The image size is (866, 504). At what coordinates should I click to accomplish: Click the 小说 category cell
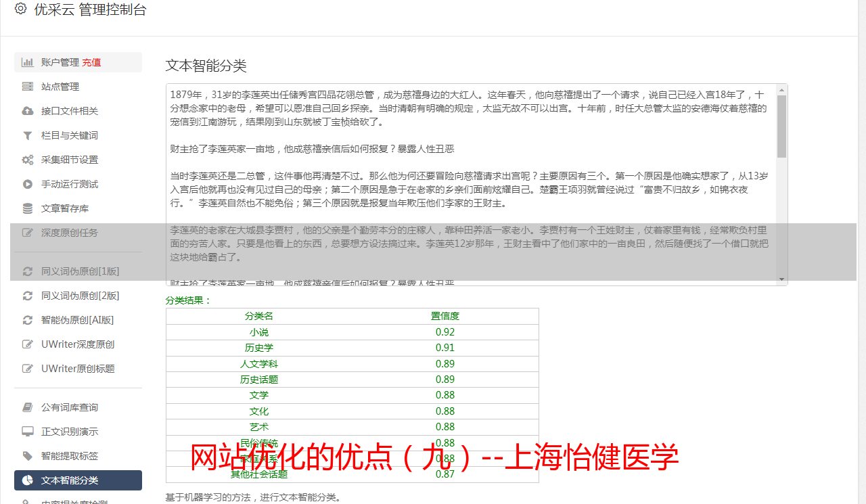(259, 332)
